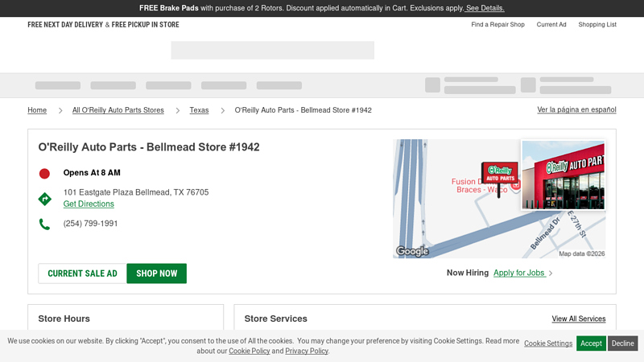Click the red store status dot
The image size is (644, 362).
click(x=44, y=173)
